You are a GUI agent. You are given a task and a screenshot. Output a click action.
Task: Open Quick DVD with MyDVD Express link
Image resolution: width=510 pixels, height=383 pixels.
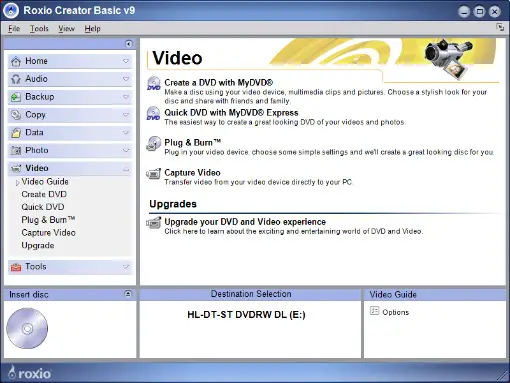[231, 113]
